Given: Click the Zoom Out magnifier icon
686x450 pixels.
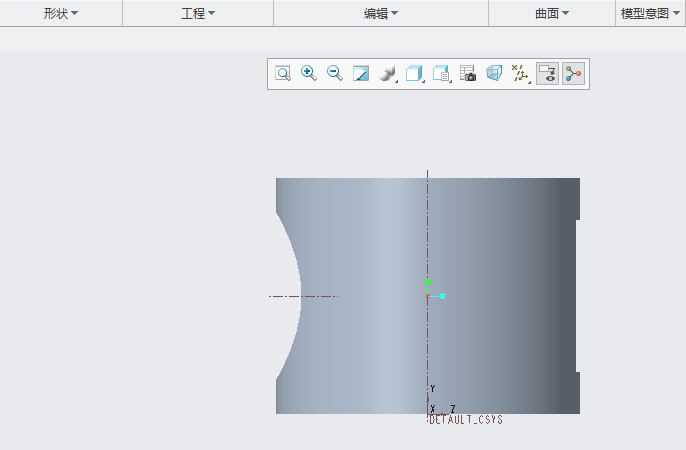Looking at the screenshot, I should pos(335,74).
